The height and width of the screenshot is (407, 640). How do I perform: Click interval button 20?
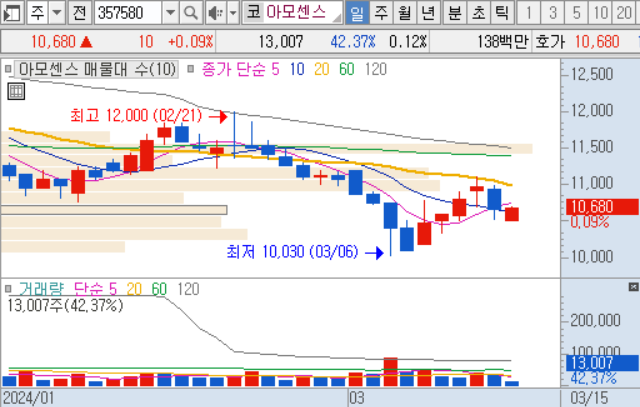point(624,13)
